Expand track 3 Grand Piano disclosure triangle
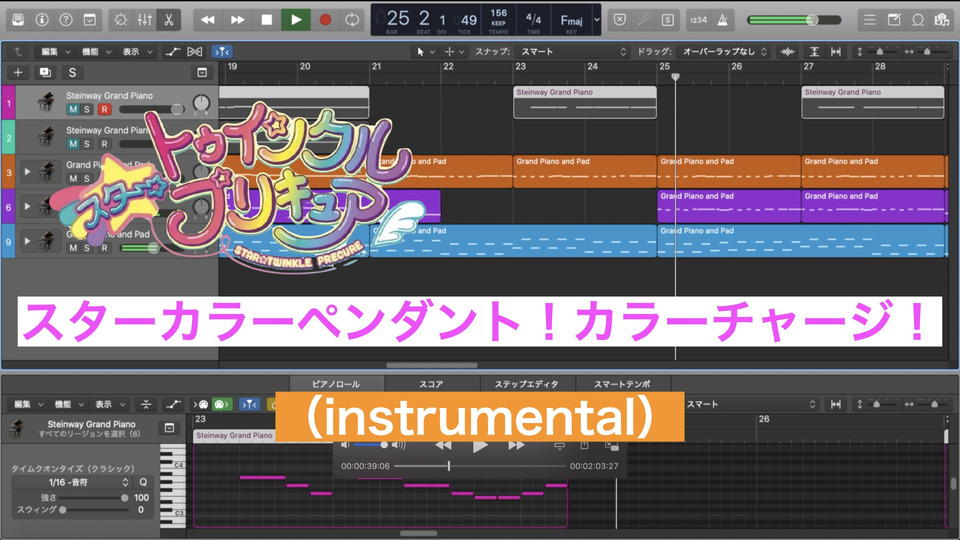The image size is (960, 540). (28, 172)
